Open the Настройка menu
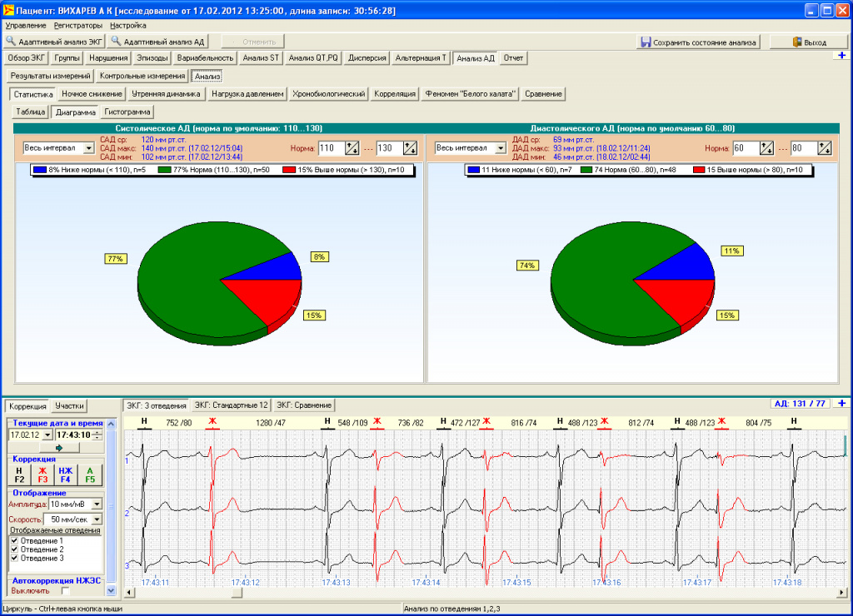The image size is (853, 616). tap(127, 26)
